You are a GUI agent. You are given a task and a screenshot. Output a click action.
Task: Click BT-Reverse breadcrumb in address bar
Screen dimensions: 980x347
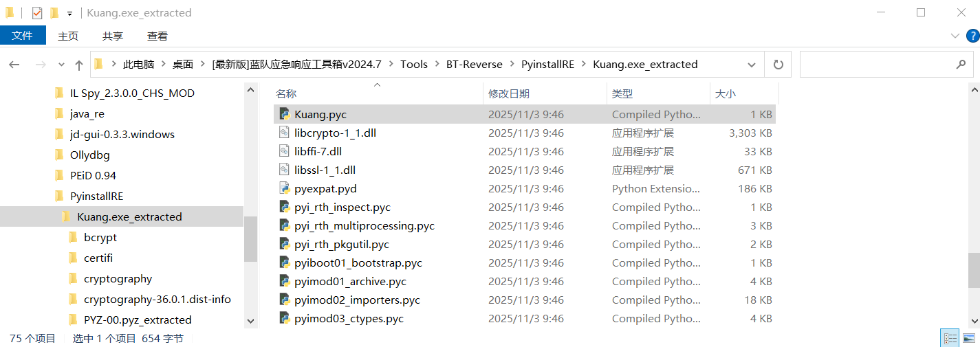(x=475, y=64)
